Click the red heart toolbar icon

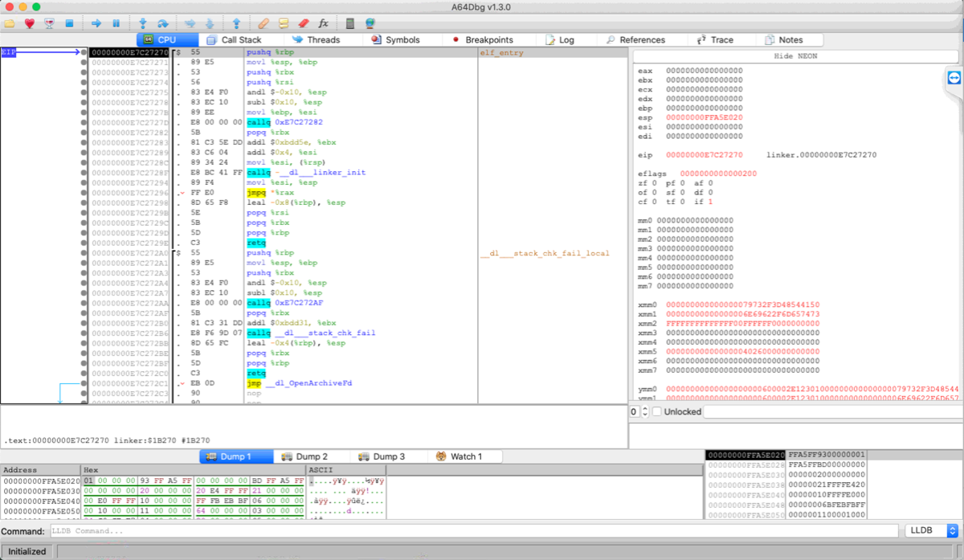[30, 23]
